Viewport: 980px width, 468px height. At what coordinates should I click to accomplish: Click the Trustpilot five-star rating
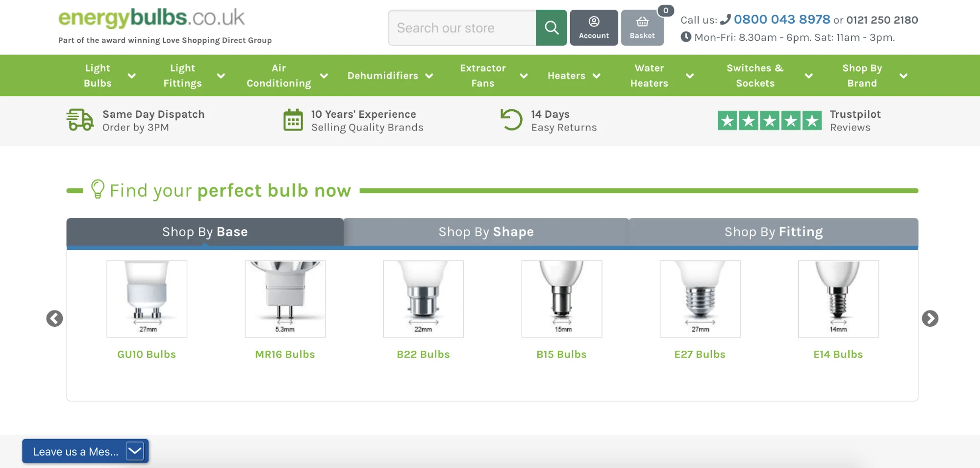[769, 121]
